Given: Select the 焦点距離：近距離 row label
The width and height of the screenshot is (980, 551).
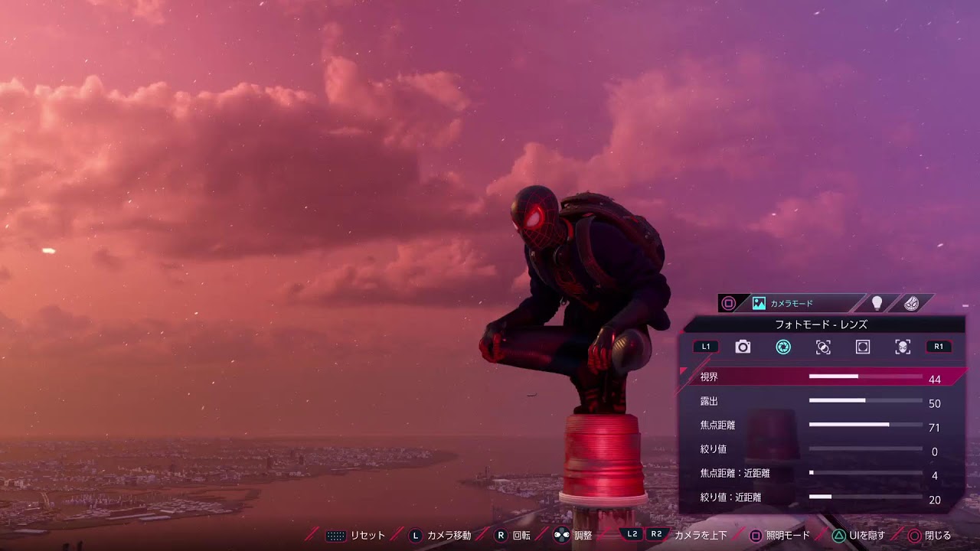Looking at the screenshot, I should [735, 473].
